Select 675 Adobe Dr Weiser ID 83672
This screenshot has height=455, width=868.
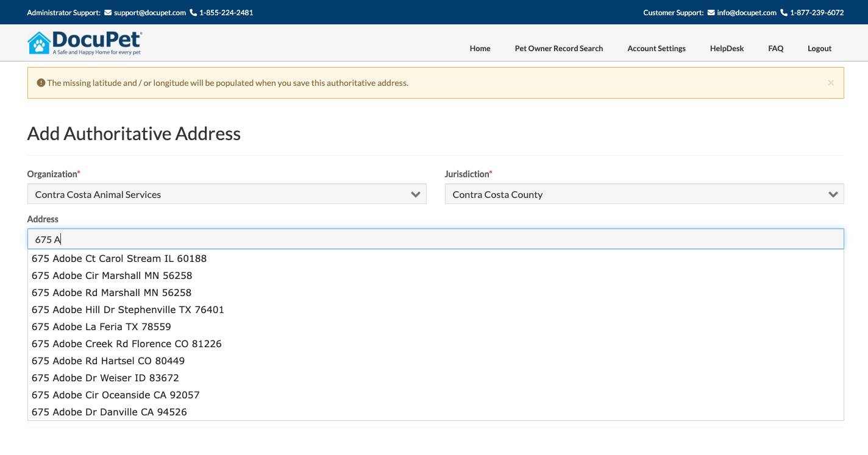click(x=436, y=378)
